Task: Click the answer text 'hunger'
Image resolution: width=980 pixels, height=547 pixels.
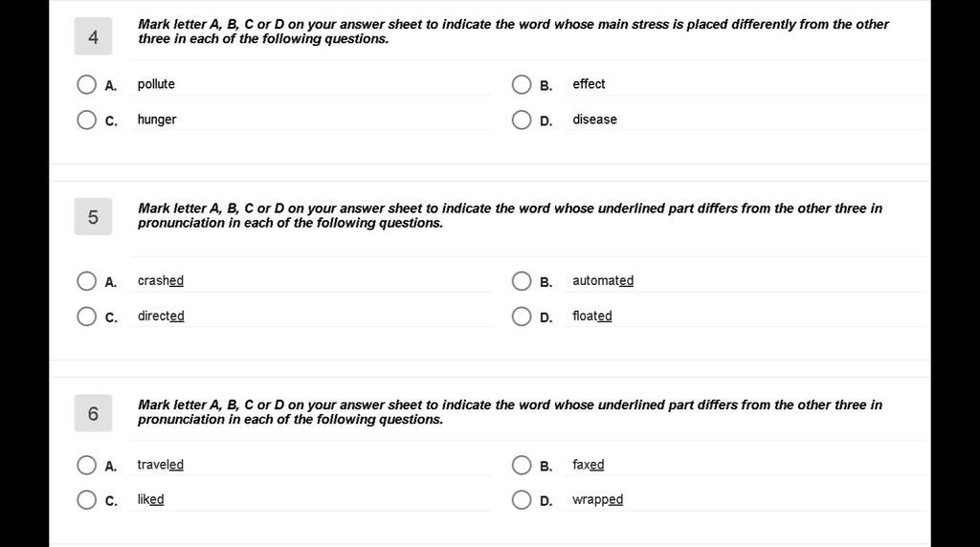Action: 157,120
